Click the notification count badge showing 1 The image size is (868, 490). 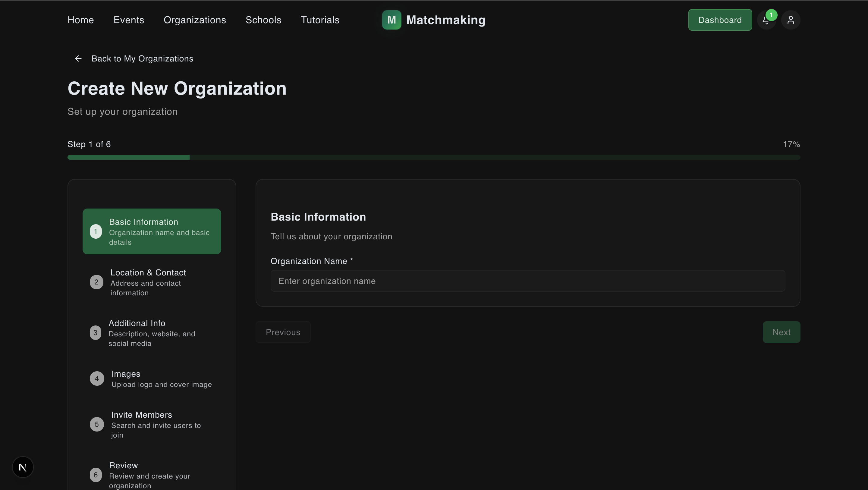coord(771,15)
